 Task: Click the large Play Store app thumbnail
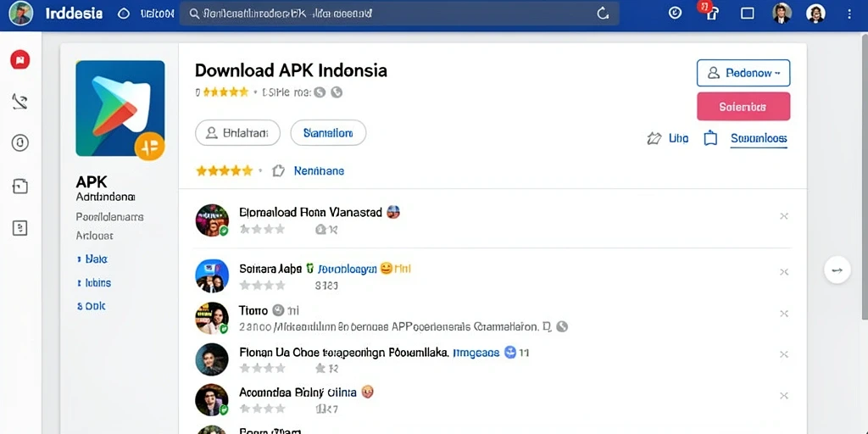pyautogui.click(x=120, y=108)
